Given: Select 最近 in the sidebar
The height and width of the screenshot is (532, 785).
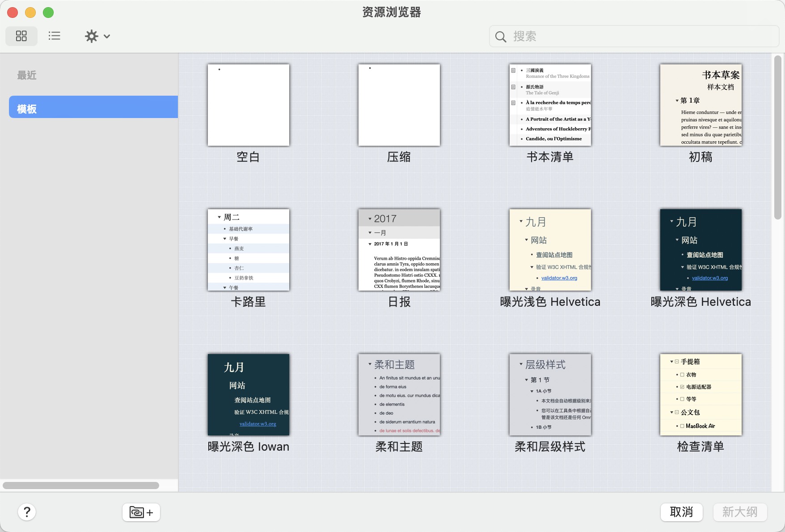Looking at the screenshot, I should point(27,76).
